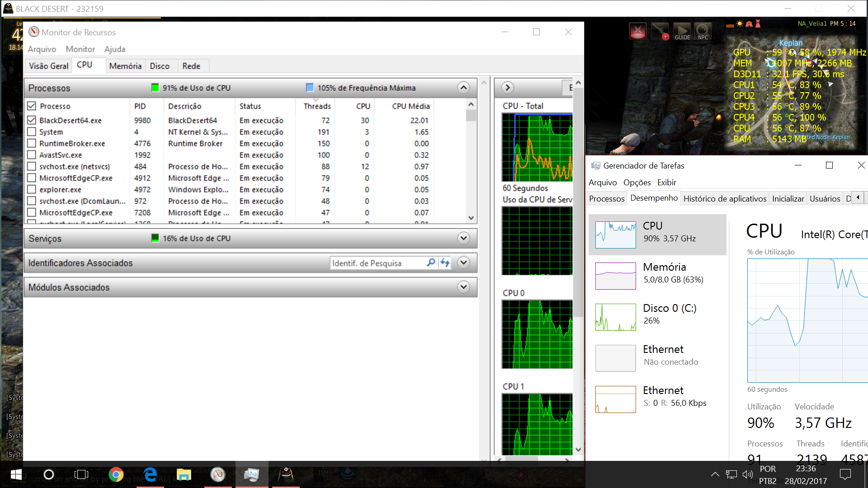The width and height of the screenshot is (868, 488).
Task: Sort processes by Status column
Action: 250,106
